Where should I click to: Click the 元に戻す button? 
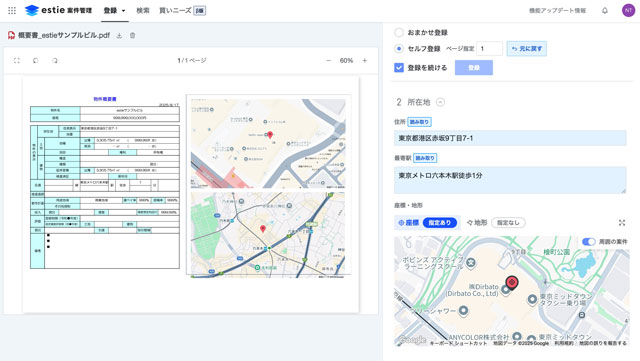click(527, 49)
